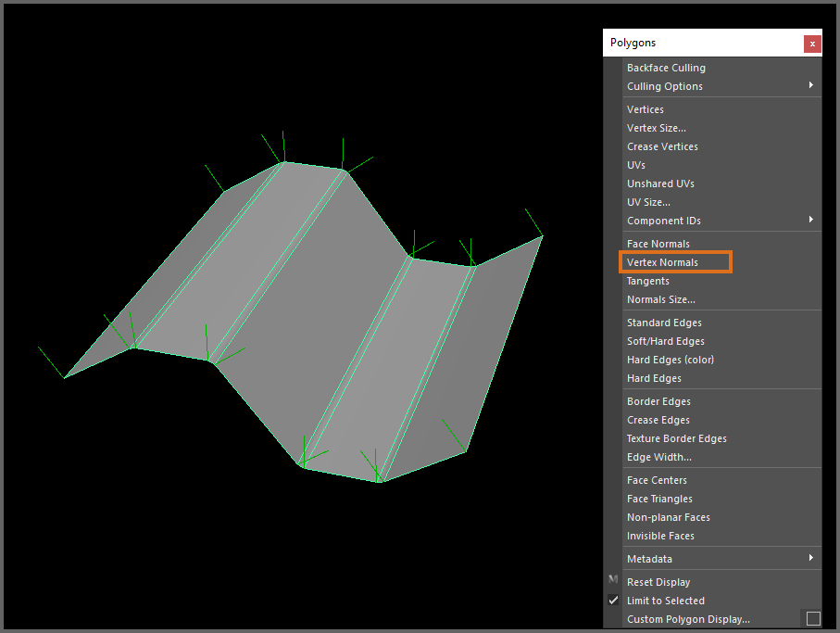Show Unshared UVs display

click(x=660, y=184)
